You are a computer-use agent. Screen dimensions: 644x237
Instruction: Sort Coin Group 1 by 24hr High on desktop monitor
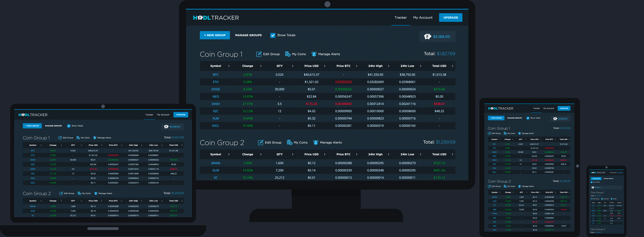375,66
